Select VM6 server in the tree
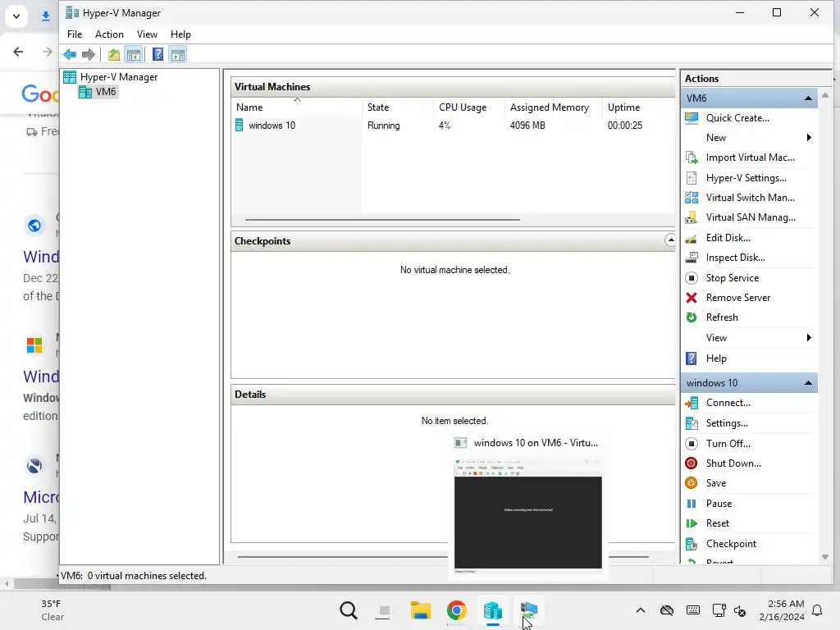 (98, 92)
